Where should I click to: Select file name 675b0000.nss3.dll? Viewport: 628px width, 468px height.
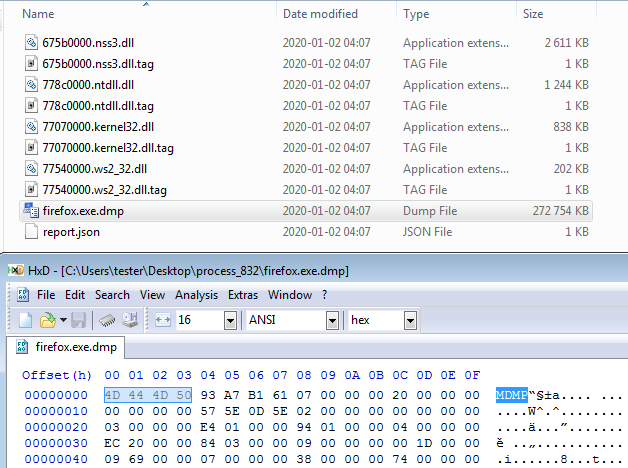(88, 42)
